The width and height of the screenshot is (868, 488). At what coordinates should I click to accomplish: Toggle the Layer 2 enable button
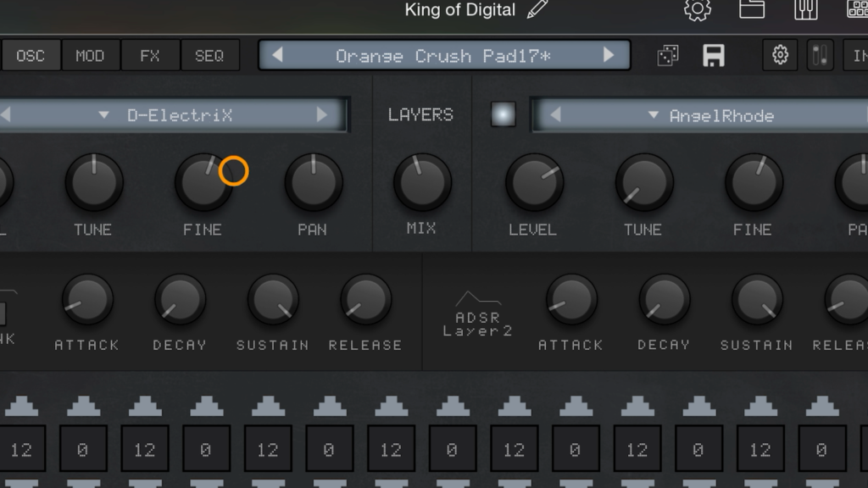[x=503, y=114]
